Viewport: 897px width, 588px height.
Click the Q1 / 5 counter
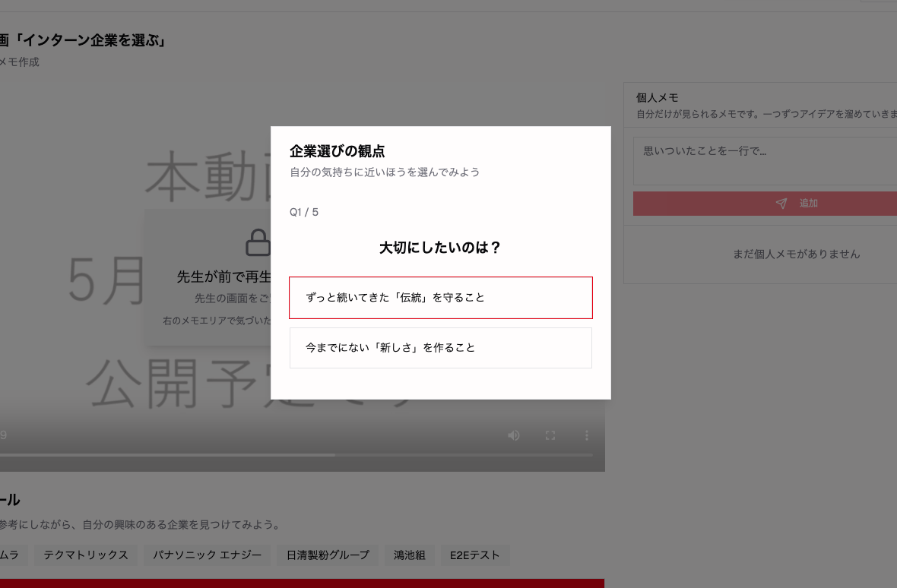[x=304, y=212]
